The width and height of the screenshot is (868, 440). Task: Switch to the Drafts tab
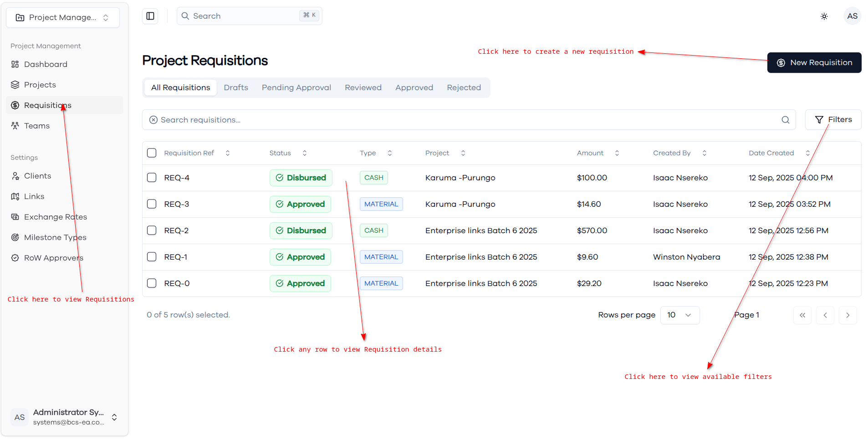tap(236, 87)
